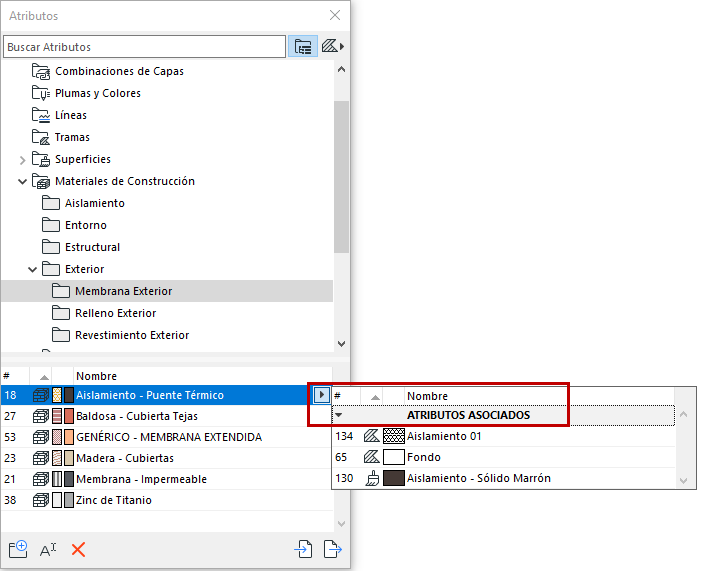Collapse the Exterior folder chevron
This screenshot has width=701, height=571.
tap(32, 269)
